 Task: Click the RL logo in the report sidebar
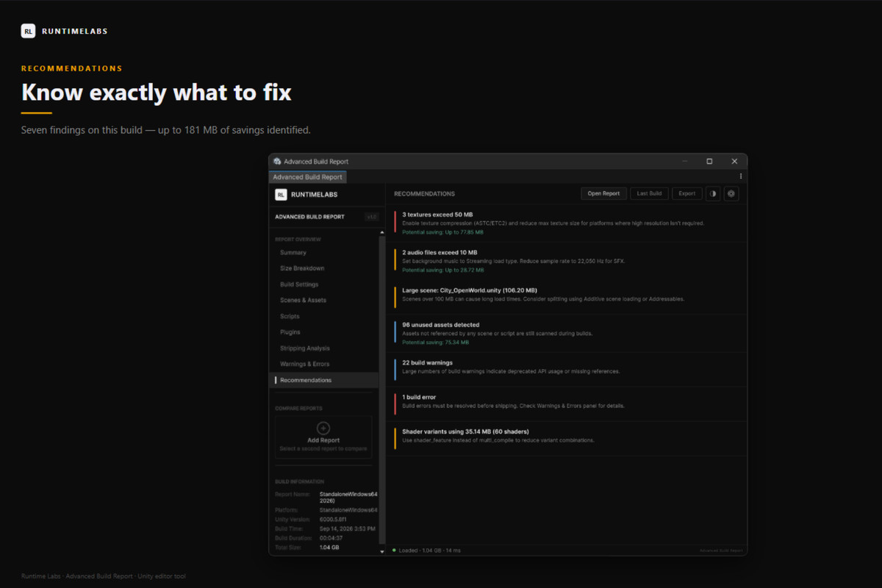281,195
